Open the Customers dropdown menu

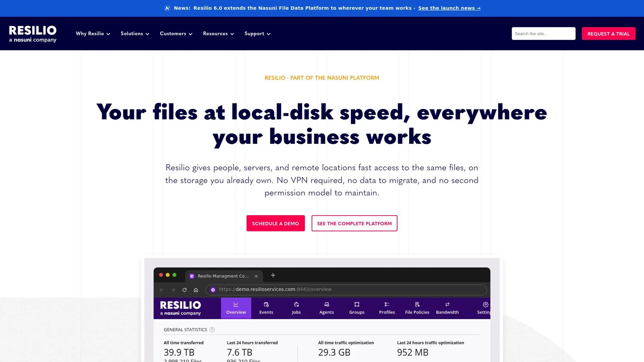pyautogui.click(x=176, y=34)
